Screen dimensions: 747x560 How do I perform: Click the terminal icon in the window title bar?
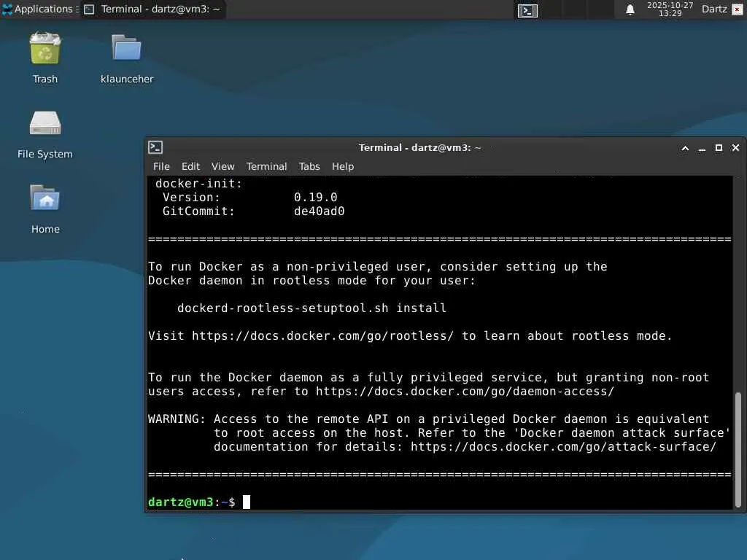point(155,147)
